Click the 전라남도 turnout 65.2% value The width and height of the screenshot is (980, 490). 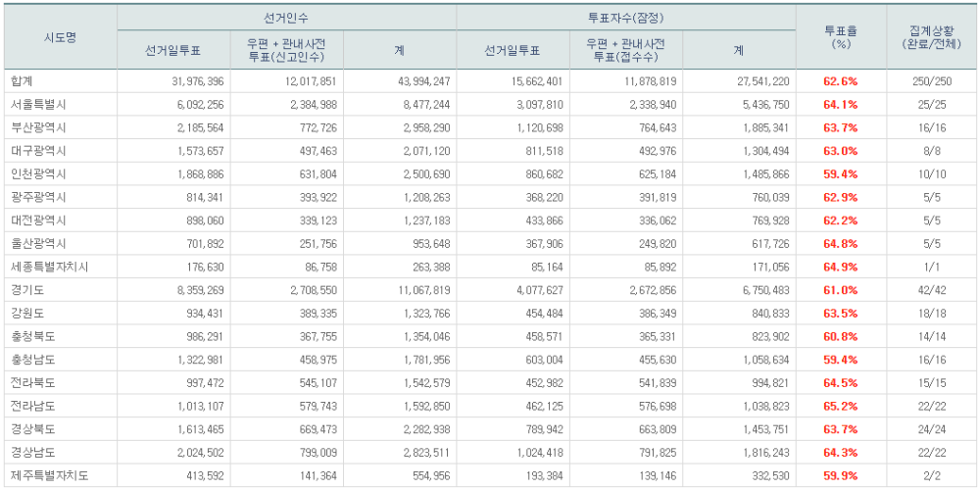click(x=841, y=407)
